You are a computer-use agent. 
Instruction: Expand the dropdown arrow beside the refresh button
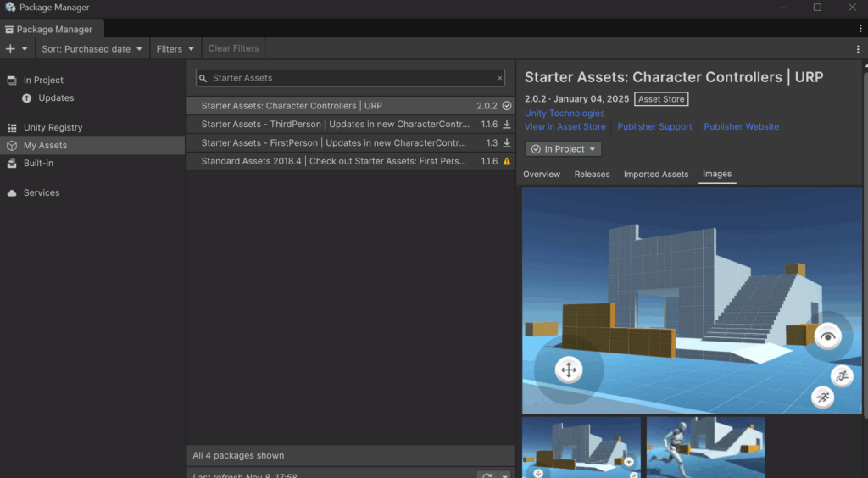click(505, 476)
